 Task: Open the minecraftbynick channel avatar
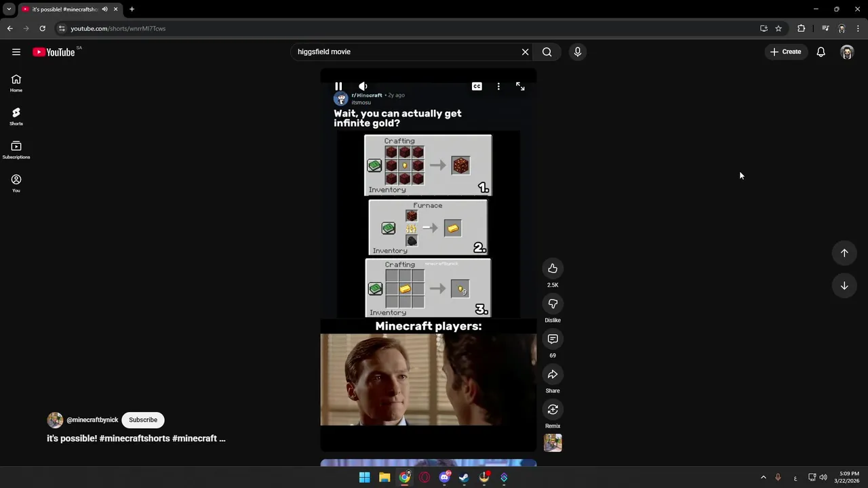(55, 420)
